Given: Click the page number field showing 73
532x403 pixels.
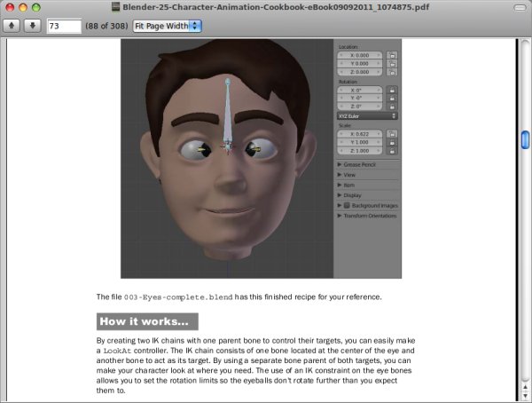Looking at the screenshot, I should [x=64, y=26].
